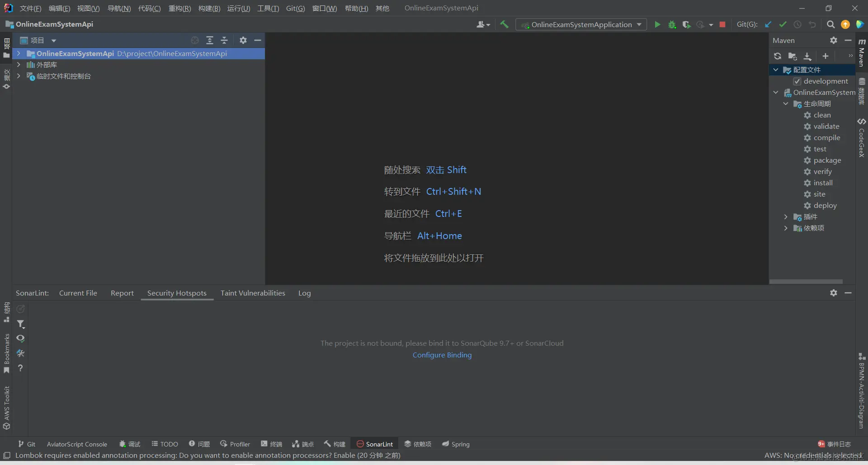The image size is (868, 465).
Task: Open the CodeGeeX side tool window
Action: [x=862, y=137]
